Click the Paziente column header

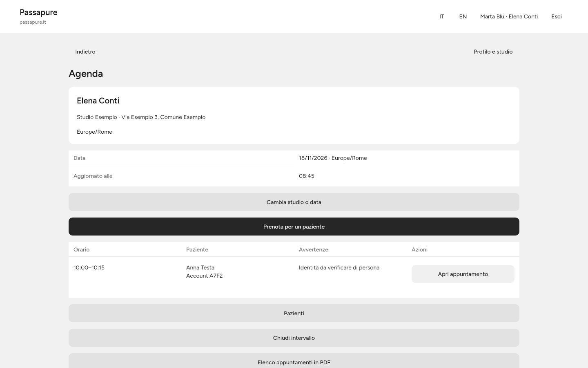(x=197, y=249)
